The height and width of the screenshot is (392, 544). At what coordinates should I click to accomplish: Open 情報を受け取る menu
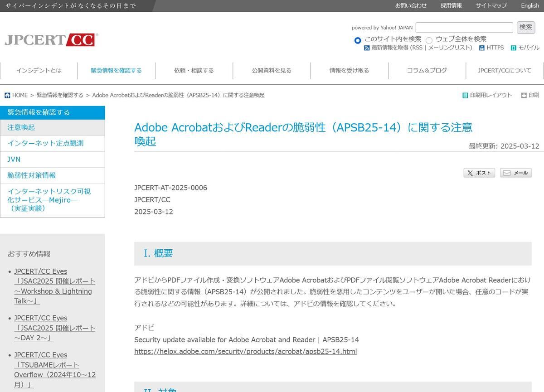click(x=349, y=71)
